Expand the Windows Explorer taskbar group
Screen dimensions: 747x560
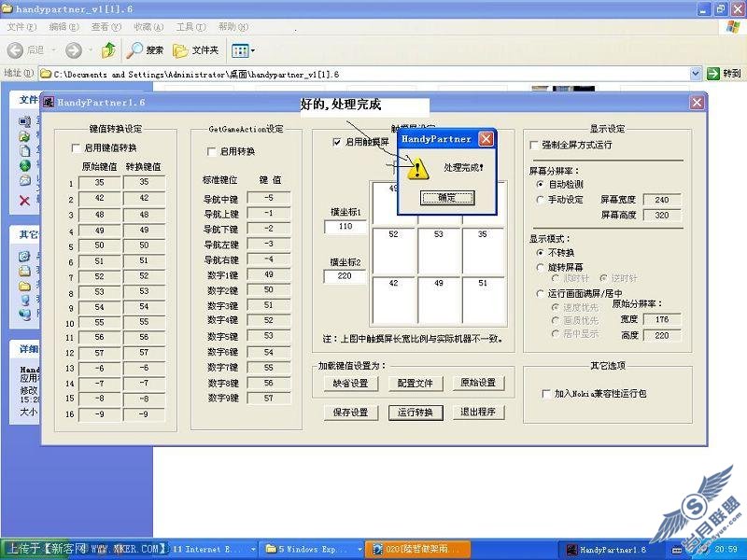tap(359, 550)
